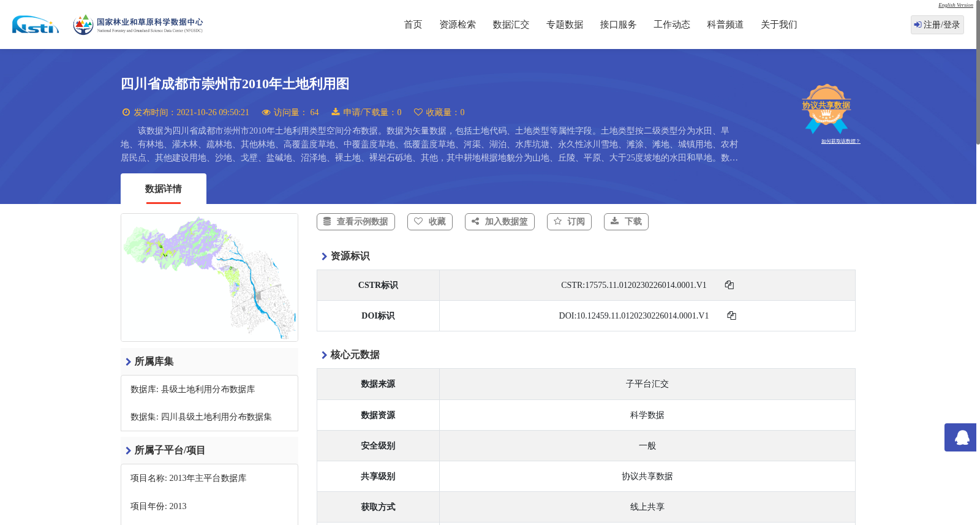Click the download icon beside 申请/下载量
The width and height of the screenshot is (980, 525).
(x=336, y=112)
